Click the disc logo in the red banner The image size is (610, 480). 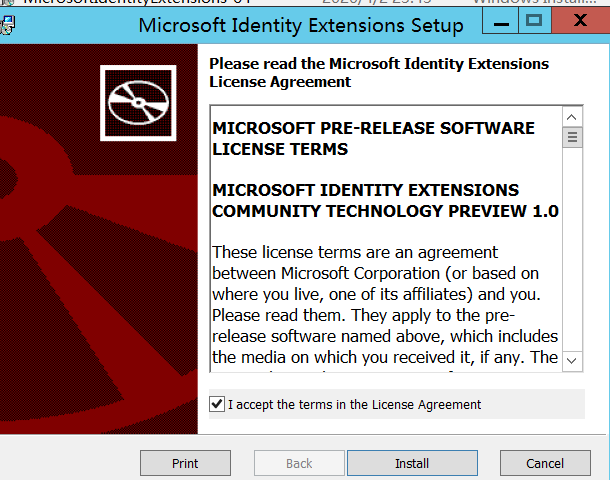click(138, 103)
